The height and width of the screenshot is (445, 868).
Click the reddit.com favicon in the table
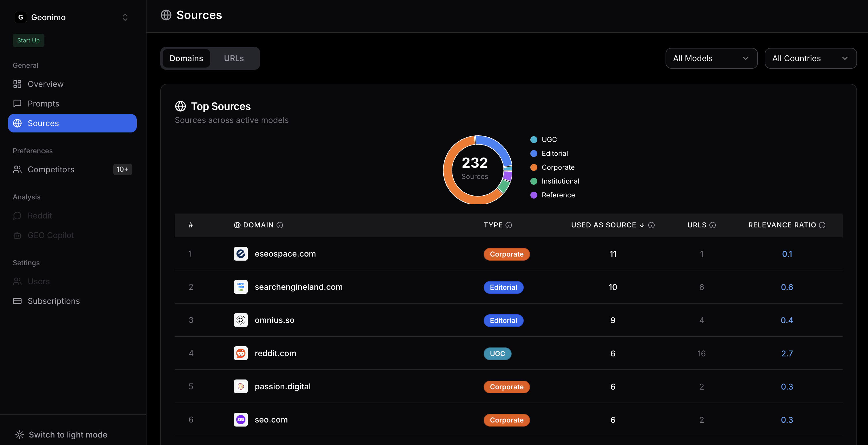coord(241,353)
